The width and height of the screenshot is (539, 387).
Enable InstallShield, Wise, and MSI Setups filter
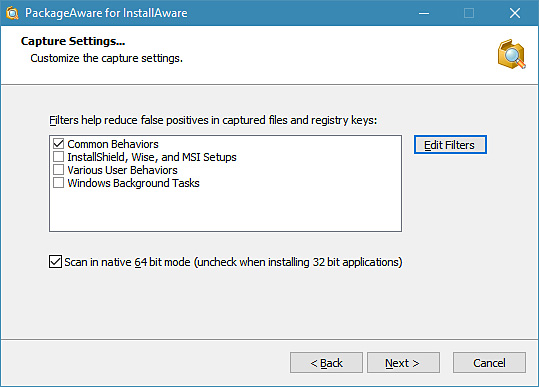point(58,157)
